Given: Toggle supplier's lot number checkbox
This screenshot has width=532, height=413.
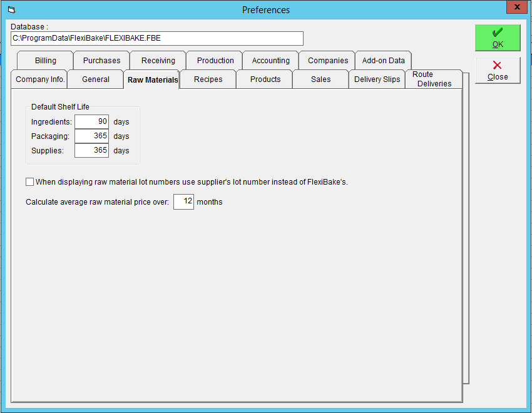Looking at the screenshot, I should coord(30,181).
